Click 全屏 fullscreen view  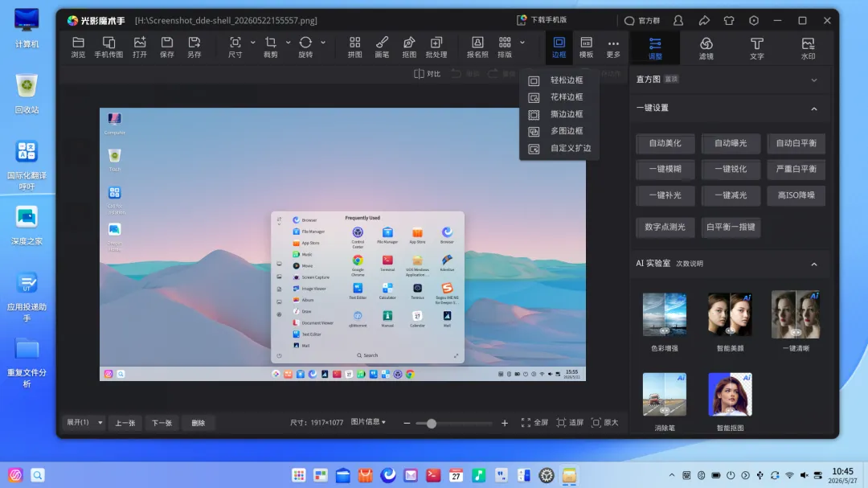click(x=534, y=423)
